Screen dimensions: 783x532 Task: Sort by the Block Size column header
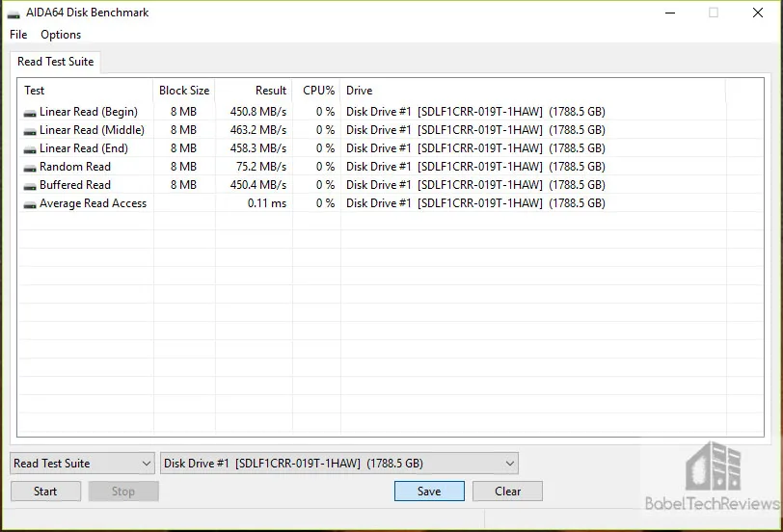point(184,91)
